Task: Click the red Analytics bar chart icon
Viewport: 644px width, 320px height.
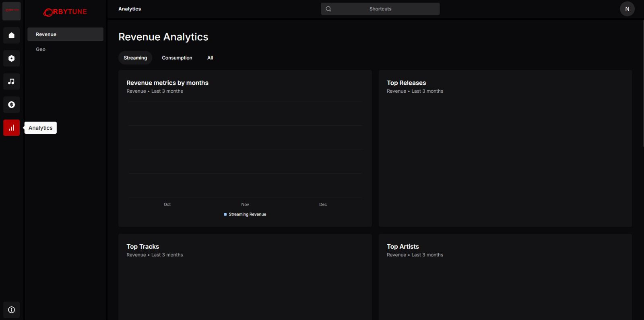Action: click(11, 128)
